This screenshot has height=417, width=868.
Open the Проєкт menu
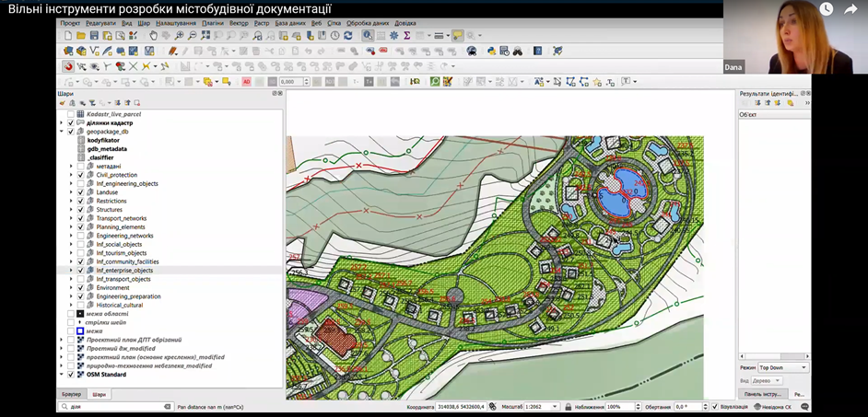(70, 23)
